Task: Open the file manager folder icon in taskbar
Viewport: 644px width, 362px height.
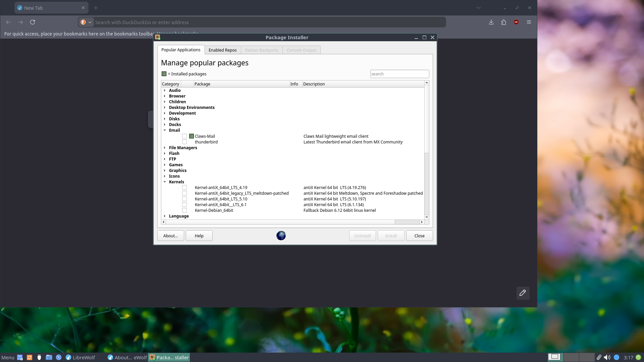Action: [49, 357]
